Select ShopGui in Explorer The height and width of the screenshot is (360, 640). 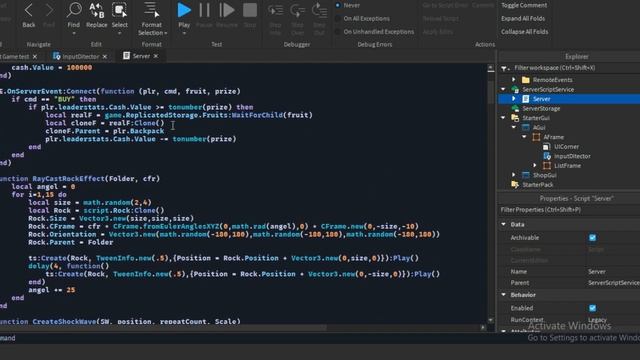click(544, 175)
